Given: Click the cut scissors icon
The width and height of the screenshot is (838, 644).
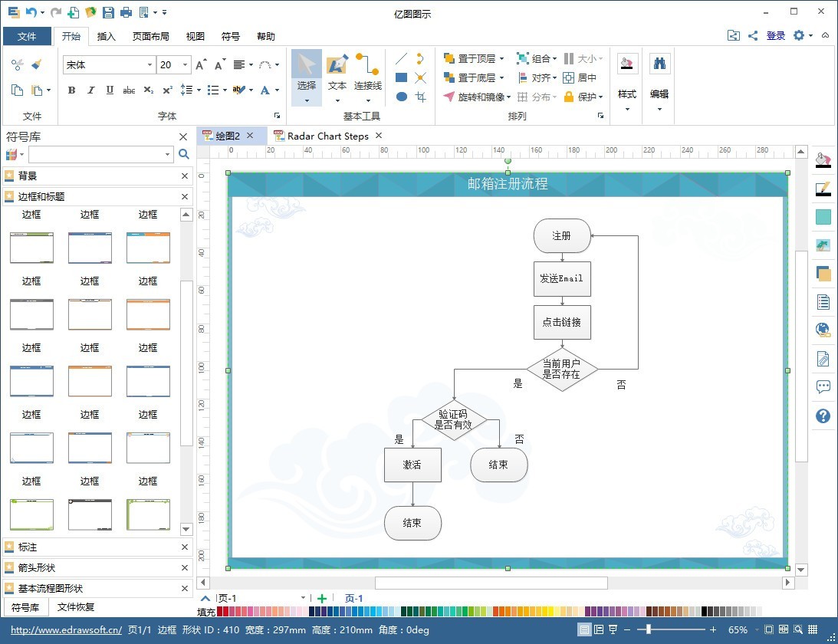Looking at the screenshot, I should pos(17,64).
